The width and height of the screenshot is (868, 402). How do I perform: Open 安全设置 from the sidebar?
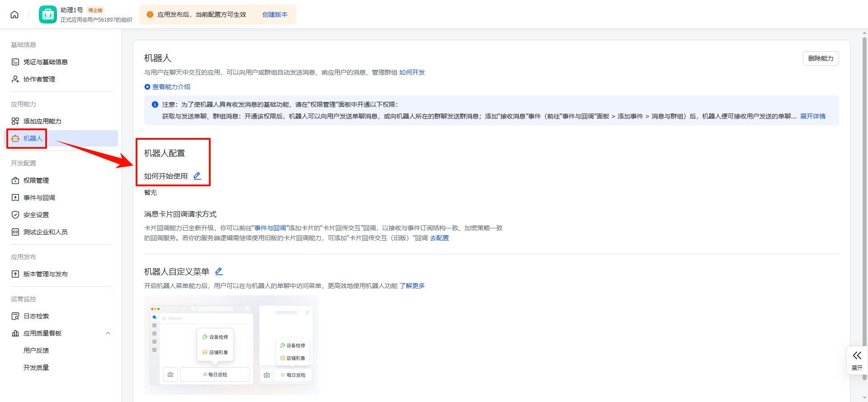coord(36,215)
